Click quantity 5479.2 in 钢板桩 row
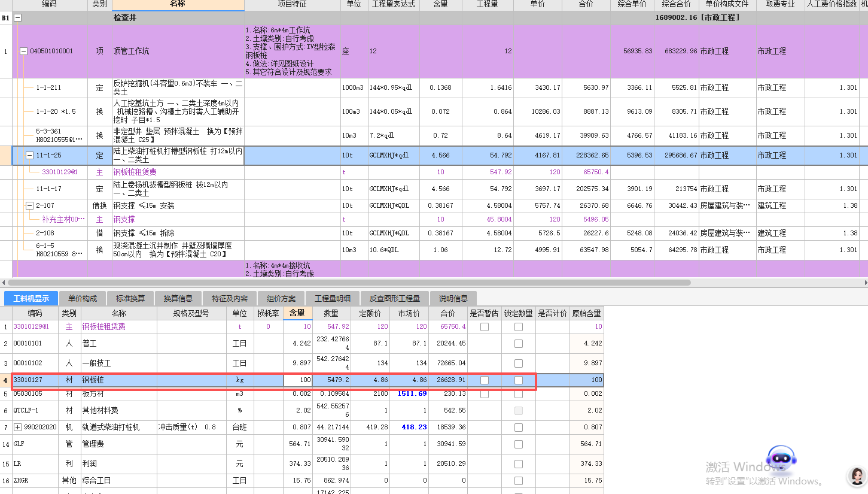The image size is (868, 494). (339, 380)
